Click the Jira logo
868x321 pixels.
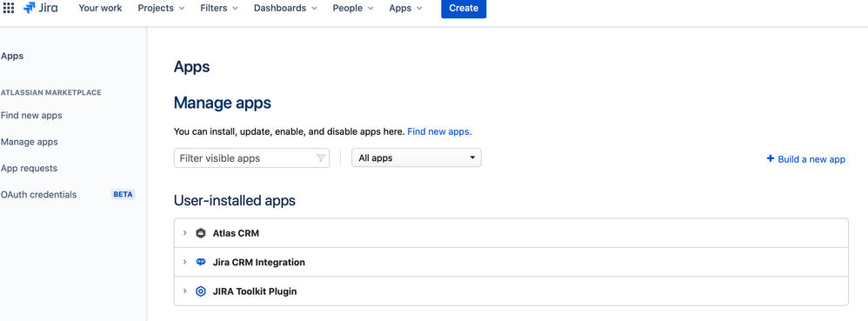[40, 9]
